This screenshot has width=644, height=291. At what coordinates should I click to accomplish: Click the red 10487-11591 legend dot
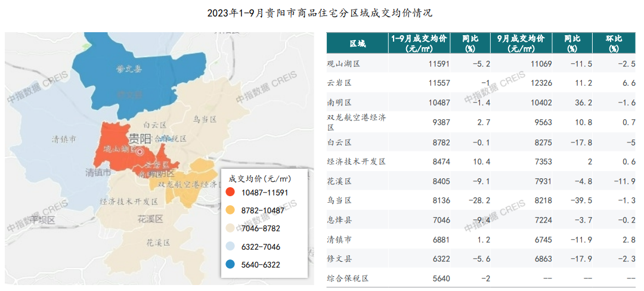(230, 191)
